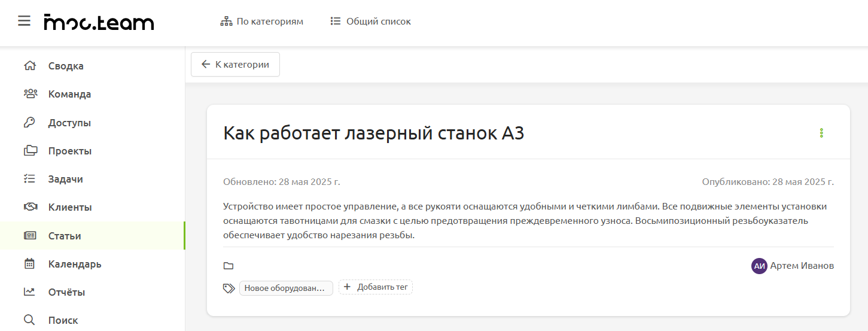Click the moo.team logo

99,22
